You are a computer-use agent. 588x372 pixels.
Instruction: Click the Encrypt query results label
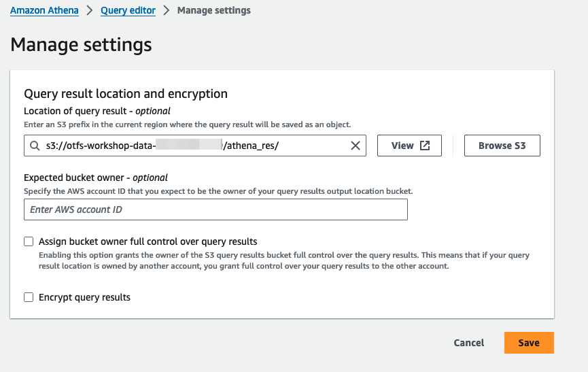(84, 297)
